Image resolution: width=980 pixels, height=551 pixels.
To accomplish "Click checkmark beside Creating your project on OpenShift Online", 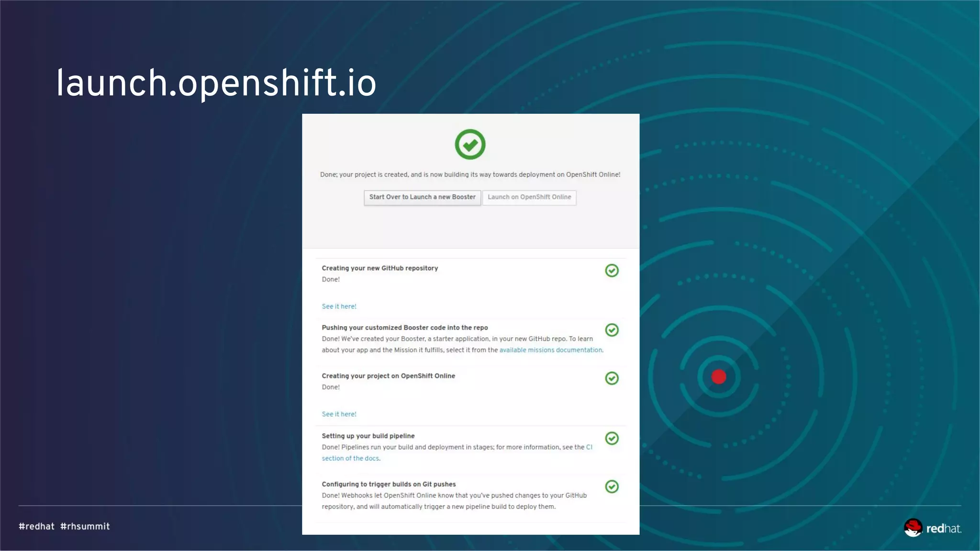I will tap(612, 378).
